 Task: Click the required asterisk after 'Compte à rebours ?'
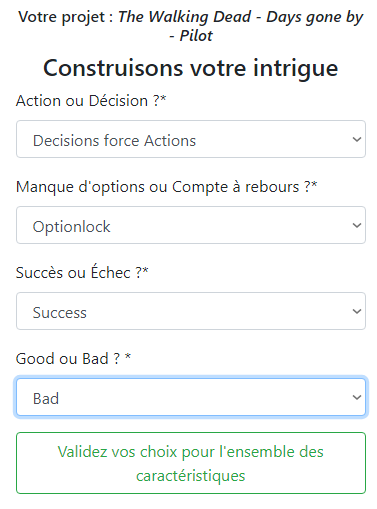314,184
